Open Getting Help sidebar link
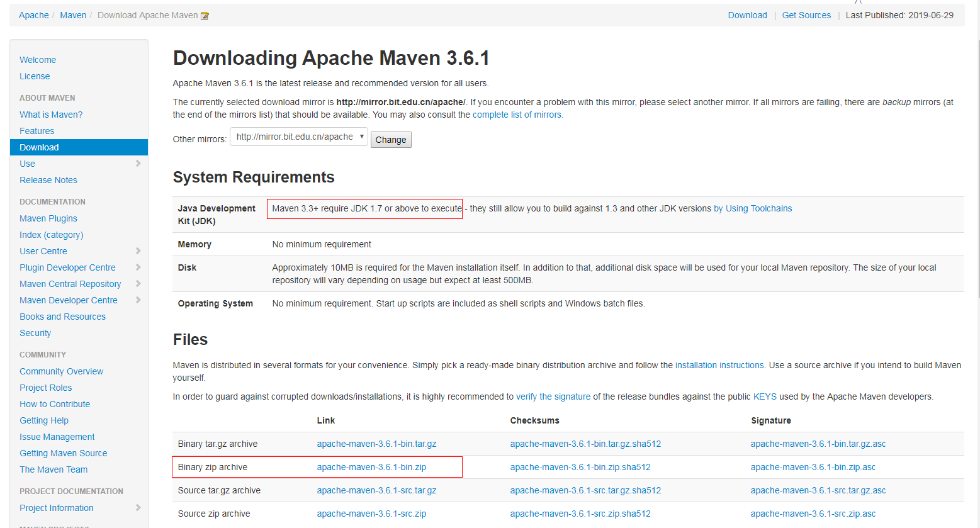 tap(44, 420)
